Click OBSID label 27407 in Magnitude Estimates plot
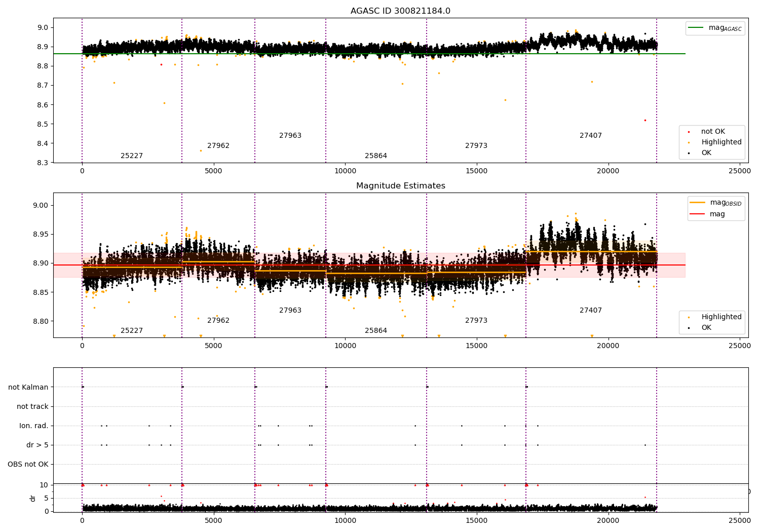760x532 pixels. (x=591, y=311)
